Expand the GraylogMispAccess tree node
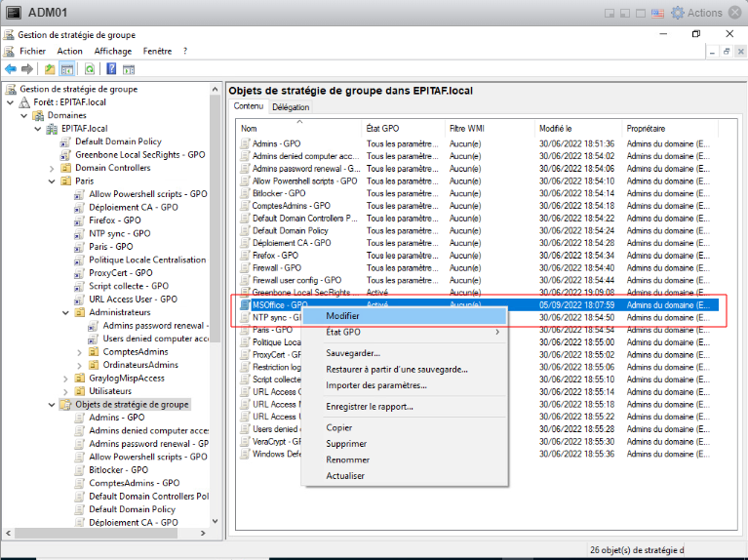The width and height of the screenshot is (748, 560). 65,379
